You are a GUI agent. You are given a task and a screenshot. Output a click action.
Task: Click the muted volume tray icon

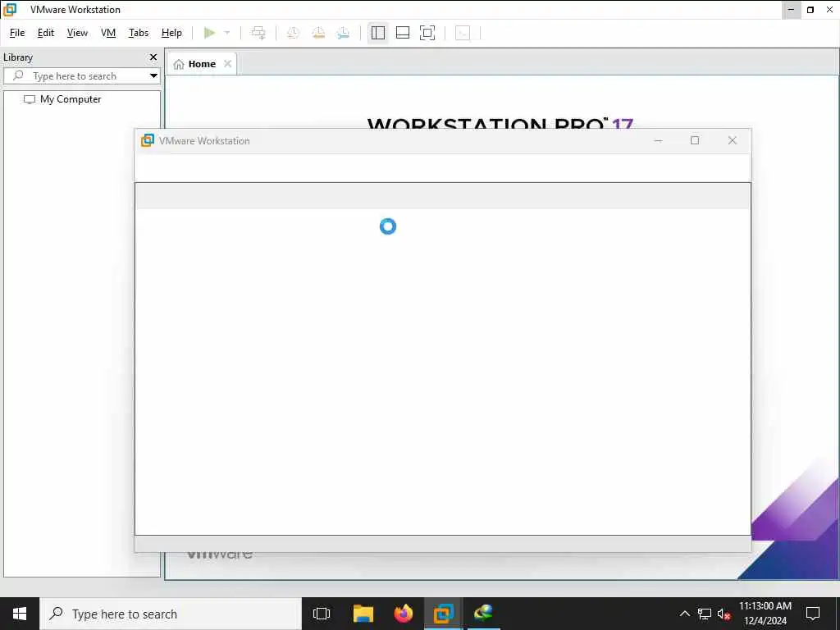pyautogui.click(x=724, y=614)
